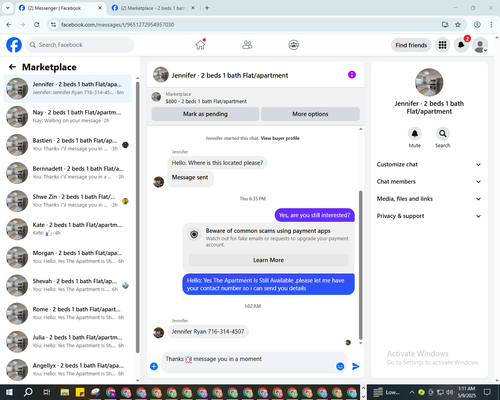The image size is (500, 400).
Task: Open the Shevah conversation
Action: (67, 285)
